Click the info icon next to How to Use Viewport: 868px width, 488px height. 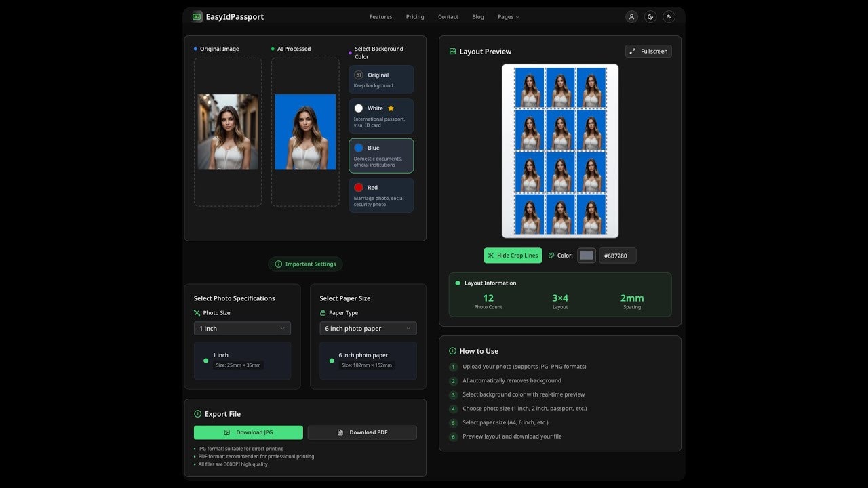[452, 351]
